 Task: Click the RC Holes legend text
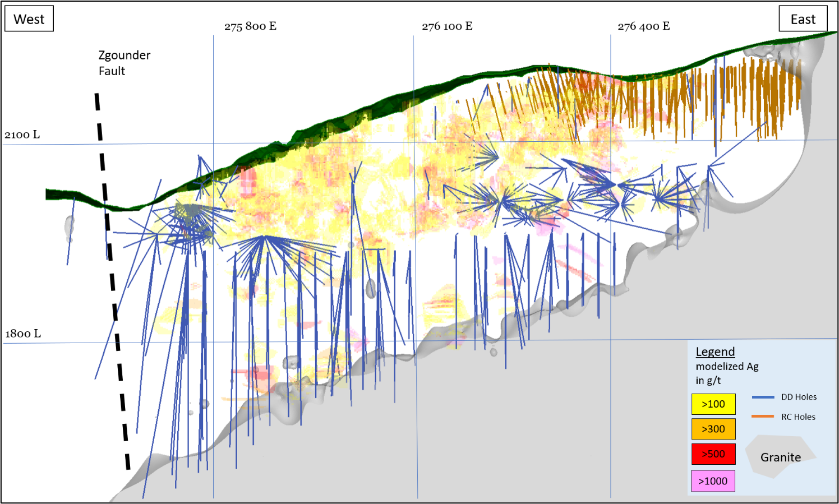[798, 417]
